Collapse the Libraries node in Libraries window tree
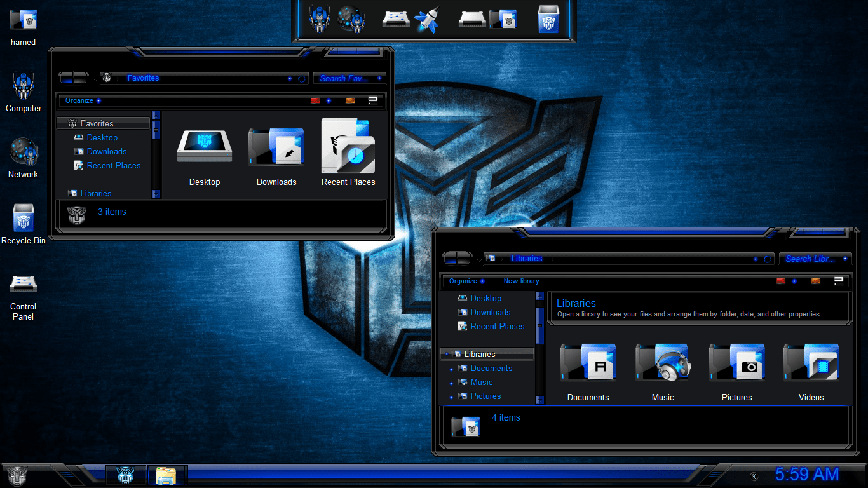Image resolution: width=868 pixels, height=488 pixels. click(x=447, y=354)
